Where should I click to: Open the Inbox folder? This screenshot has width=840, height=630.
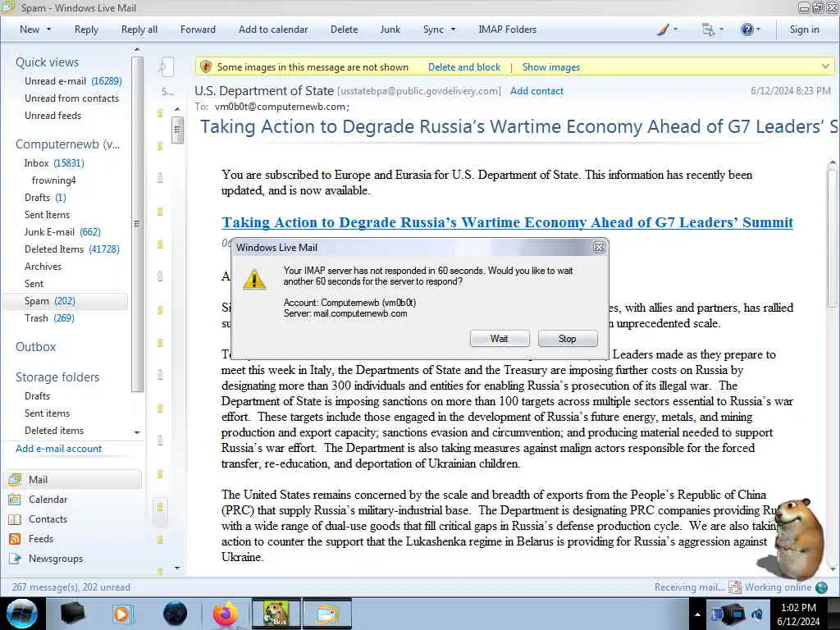[53, 163]
